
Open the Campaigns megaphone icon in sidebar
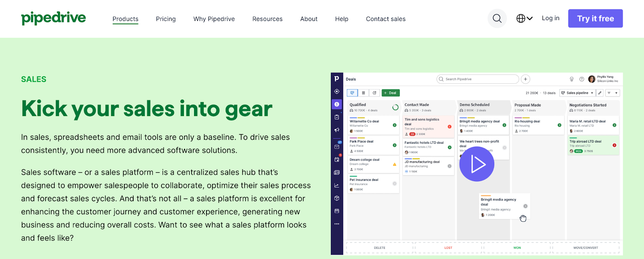pos(337,130)
